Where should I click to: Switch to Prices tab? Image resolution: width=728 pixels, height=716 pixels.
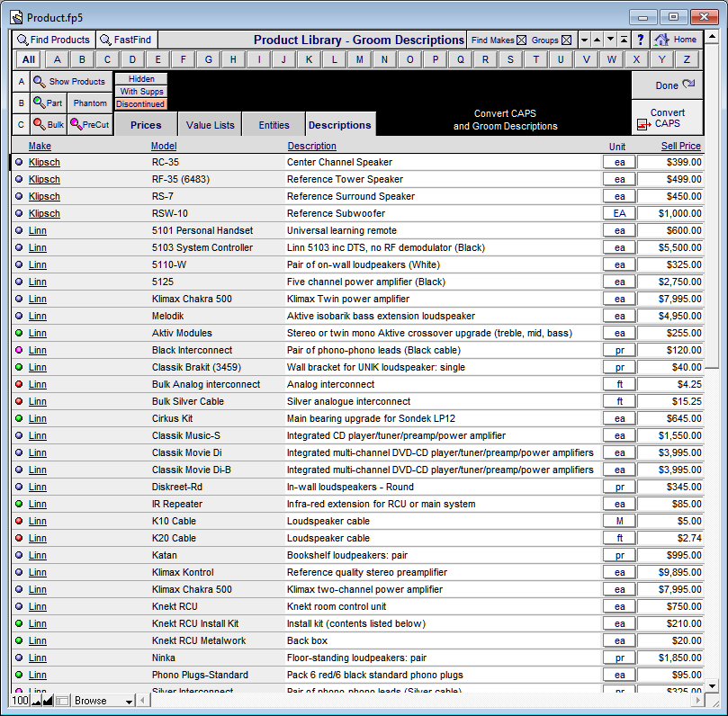click(x=146, y=125)
